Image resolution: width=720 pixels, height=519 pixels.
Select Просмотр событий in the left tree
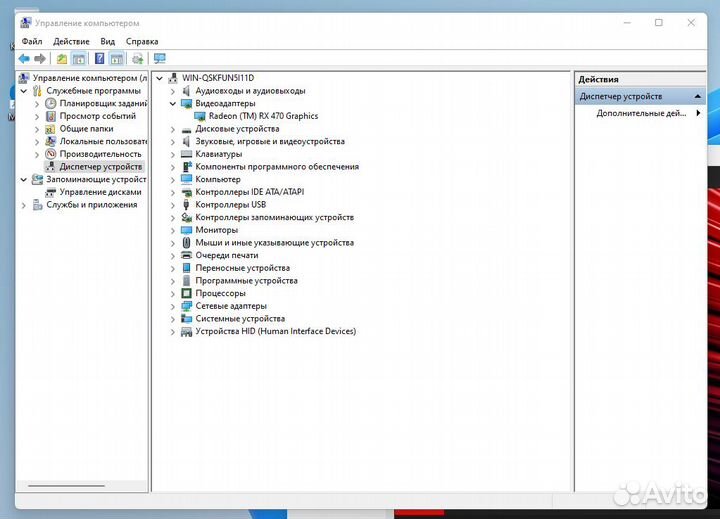(97, 116)
